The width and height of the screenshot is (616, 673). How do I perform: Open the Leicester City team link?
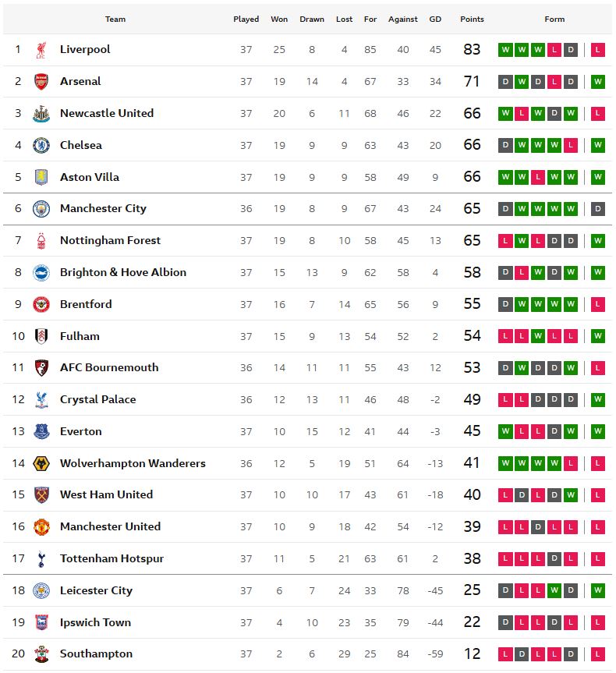[x=96, y=590]
